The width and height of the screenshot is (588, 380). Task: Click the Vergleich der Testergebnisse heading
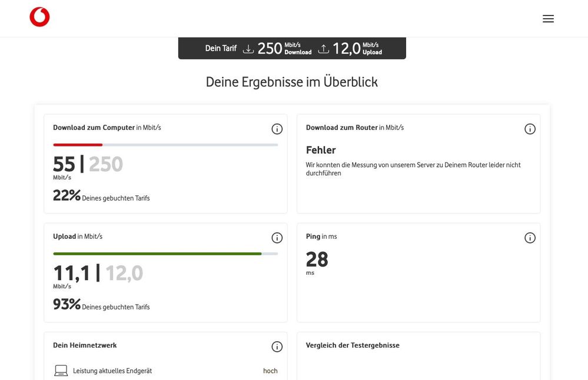(353, 345)
